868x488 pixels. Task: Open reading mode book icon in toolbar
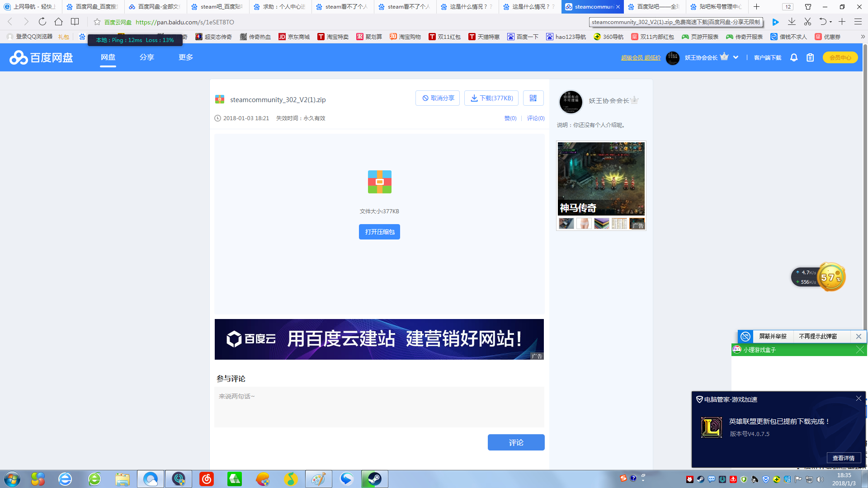click(x=75, y=22)
